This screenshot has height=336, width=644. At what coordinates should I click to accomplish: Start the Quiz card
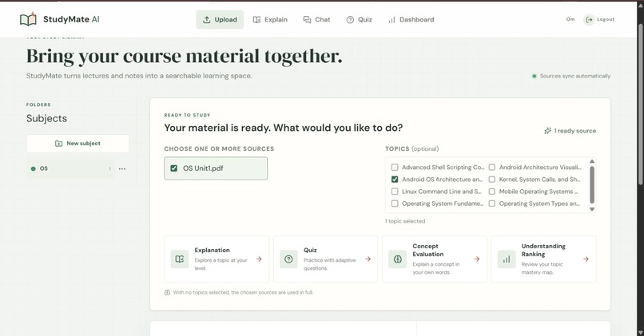325,259
